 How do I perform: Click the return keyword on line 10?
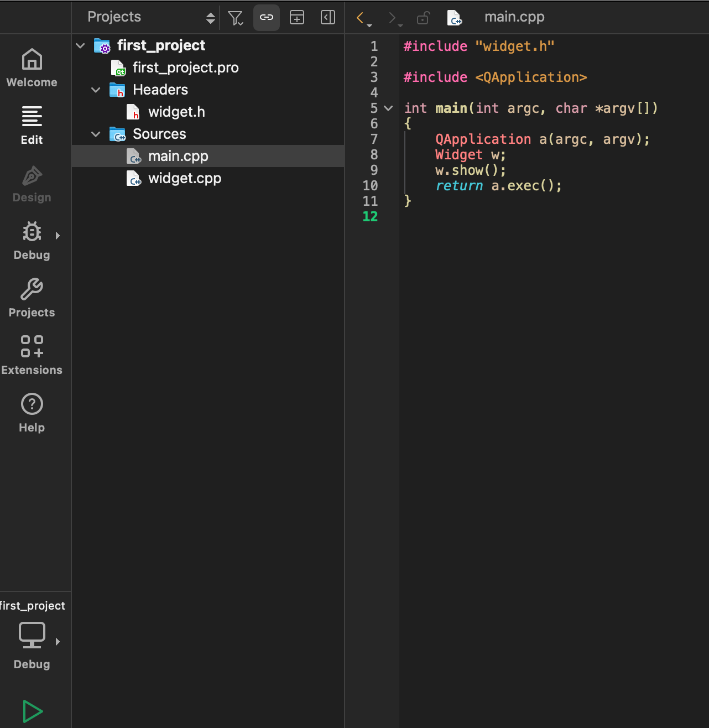click(x=459, y=185)
